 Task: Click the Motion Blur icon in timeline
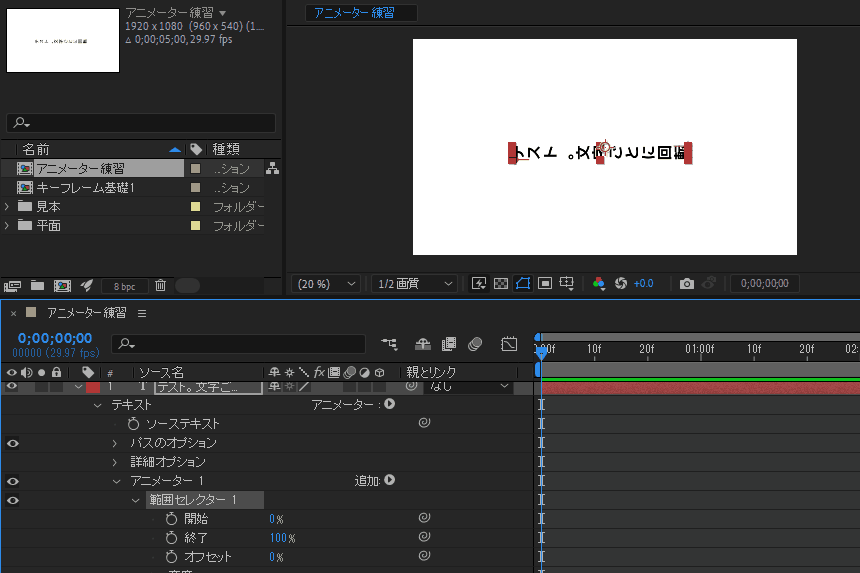[475, 344]
